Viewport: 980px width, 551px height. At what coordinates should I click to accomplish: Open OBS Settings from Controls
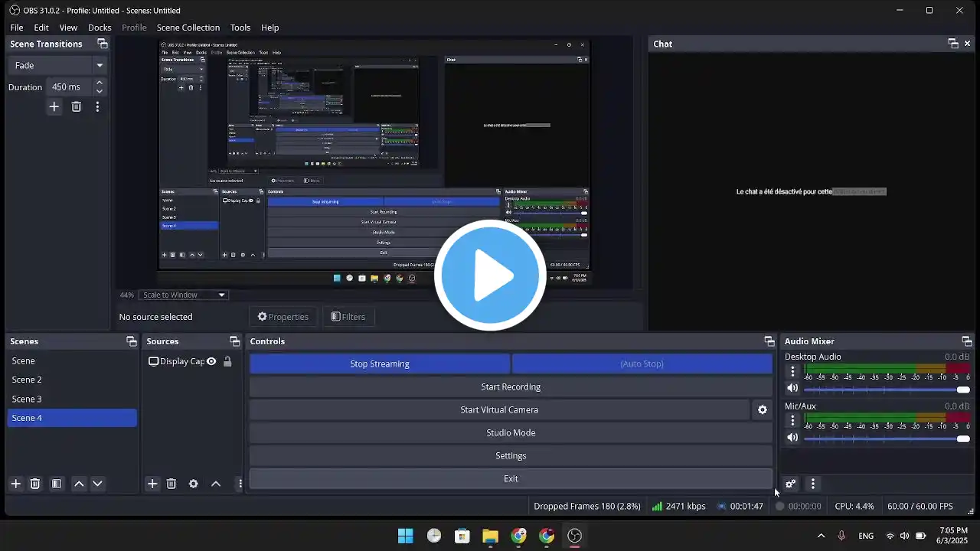511,456
